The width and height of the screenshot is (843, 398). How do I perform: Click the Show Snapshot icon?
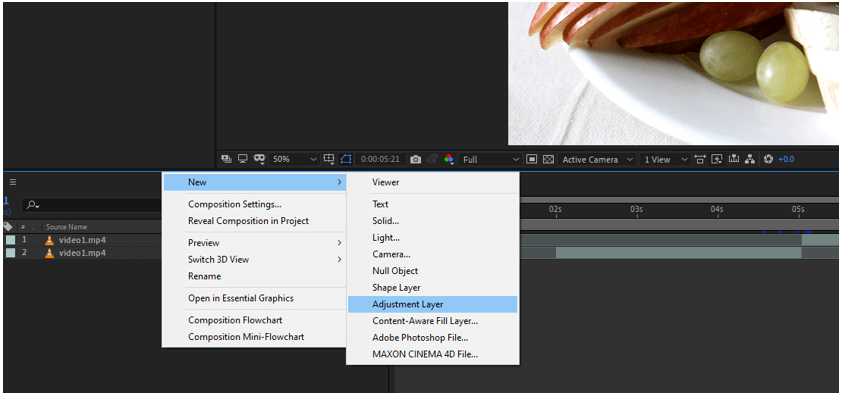(432, 159)
